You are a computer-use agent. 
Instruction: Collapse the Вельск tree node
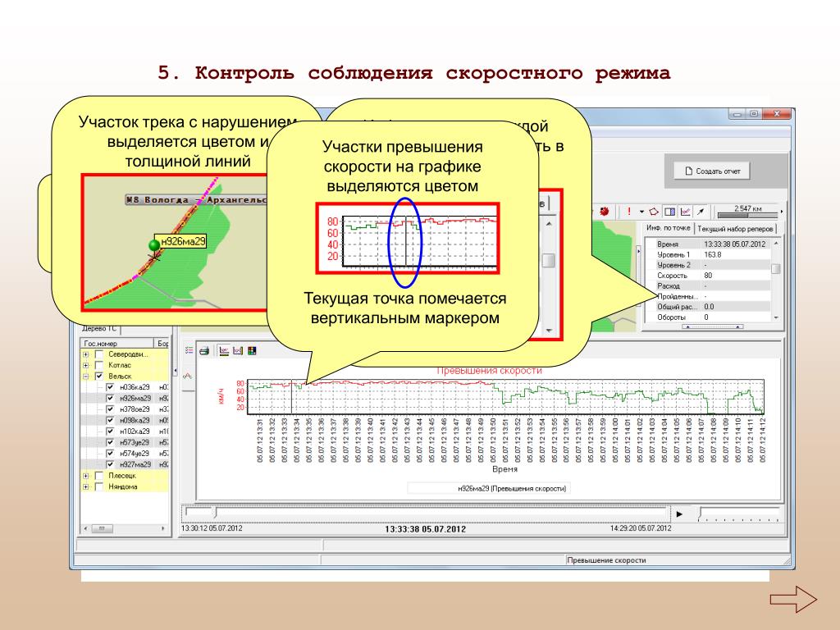(x=85, y=376)
